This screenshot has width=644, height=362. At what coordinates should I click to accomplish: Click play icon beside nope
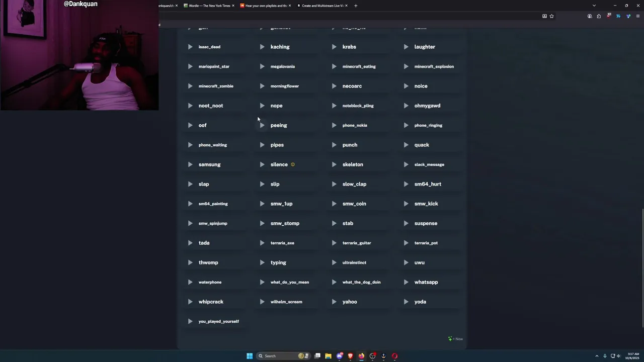[262, 106]
